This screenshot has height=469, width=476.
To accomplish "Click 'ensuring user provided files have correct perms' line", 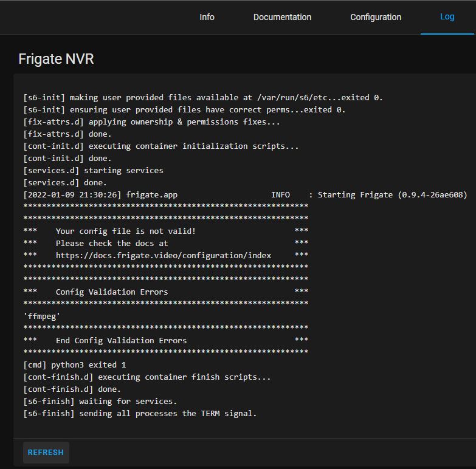I will point(184,110).
